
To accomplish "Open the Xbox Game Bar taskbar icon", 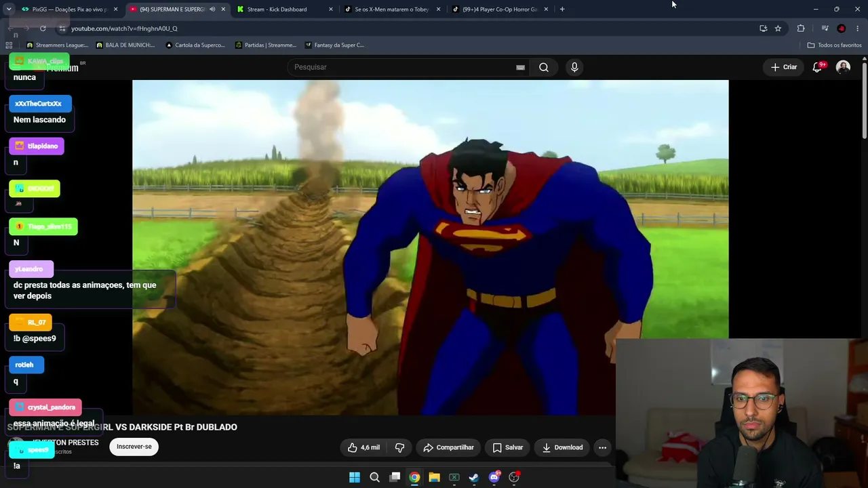I will click(454, 477).
